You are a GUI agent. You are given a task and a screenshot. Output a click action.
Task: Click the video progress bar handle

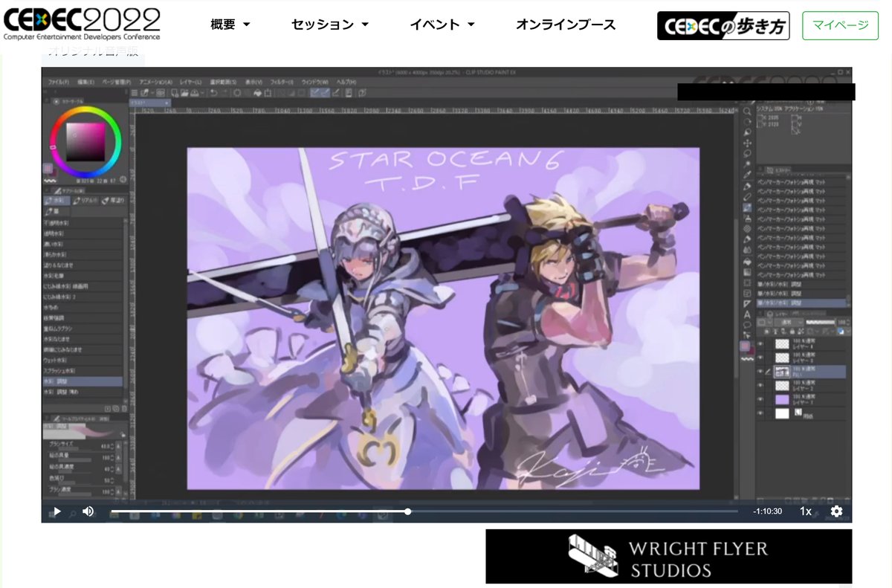pyautogui.click(x=408, y=511)
